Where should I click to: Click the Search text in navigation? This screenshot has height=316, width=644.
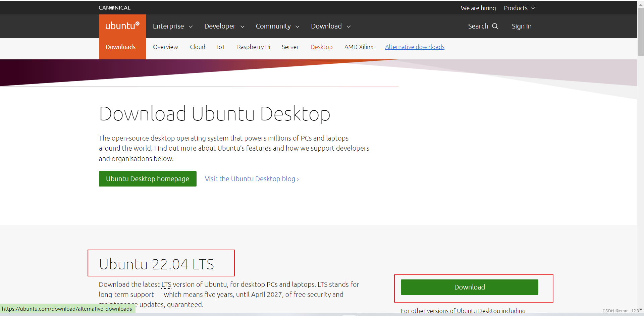pos(478,26)
